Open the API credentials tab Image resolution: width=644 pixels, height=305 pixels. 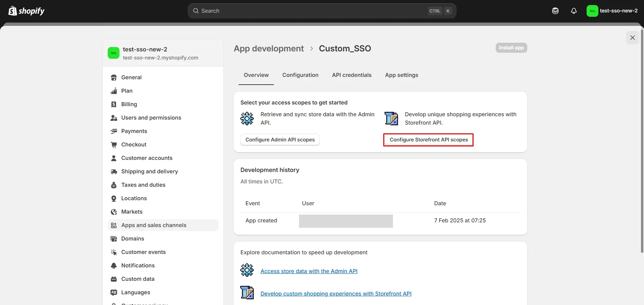coord(352,75)
